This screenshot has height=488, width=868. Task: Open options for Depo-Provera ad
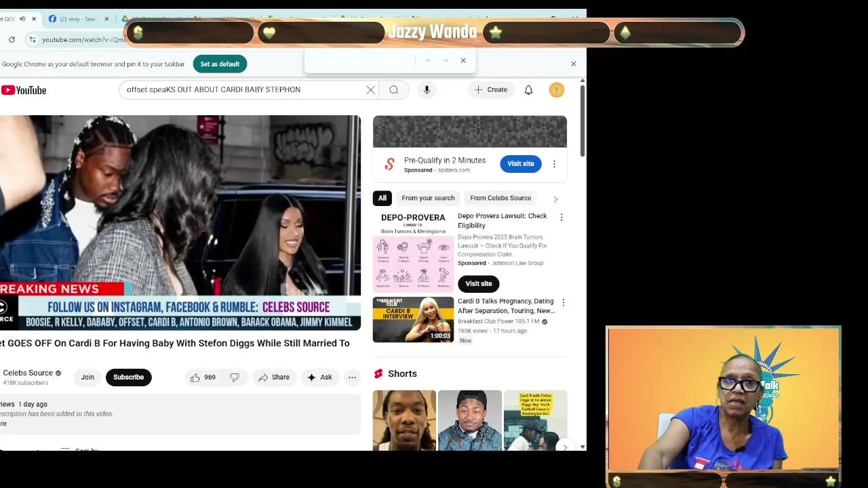click(x=561, y=217)
